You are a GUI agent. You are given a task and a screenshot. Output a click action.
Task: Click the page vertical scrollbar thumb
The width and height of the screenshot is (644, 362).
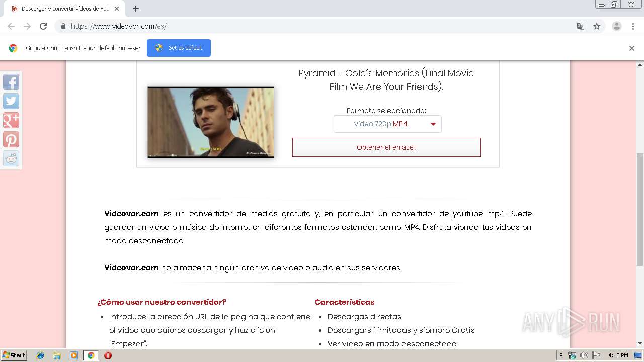pyautogui.click(x=640, y=209)
